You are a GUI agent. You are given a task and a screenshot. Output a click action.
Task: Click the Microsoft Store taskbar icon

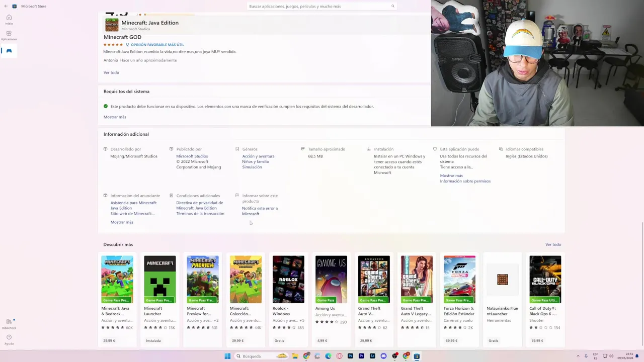coord(417,356)
